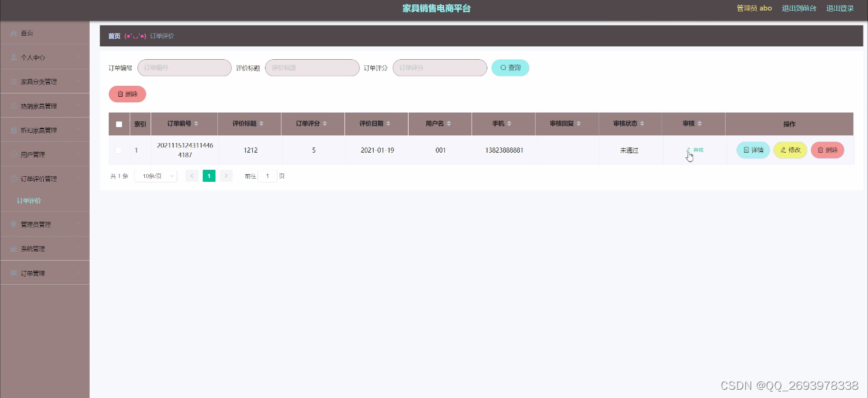This screenshot has width=868, height=398.
Task: Expand 个人中心 menu chevron
Action: point(79,57)
